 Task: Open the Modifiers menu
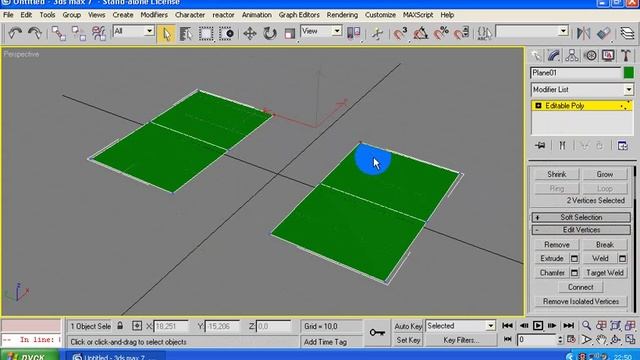[154, 15]
